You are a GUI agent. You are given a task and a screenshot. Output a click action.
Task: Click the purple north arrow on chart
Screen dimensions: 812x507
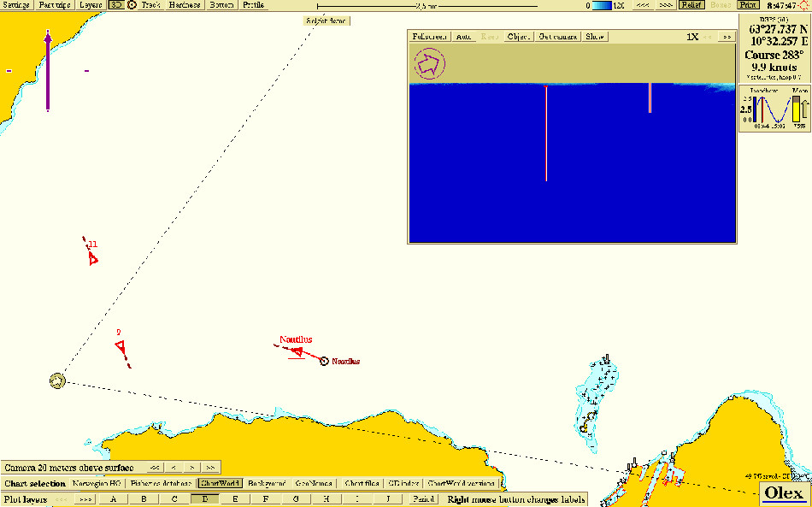pyautogui.click(x=48, y=71)
